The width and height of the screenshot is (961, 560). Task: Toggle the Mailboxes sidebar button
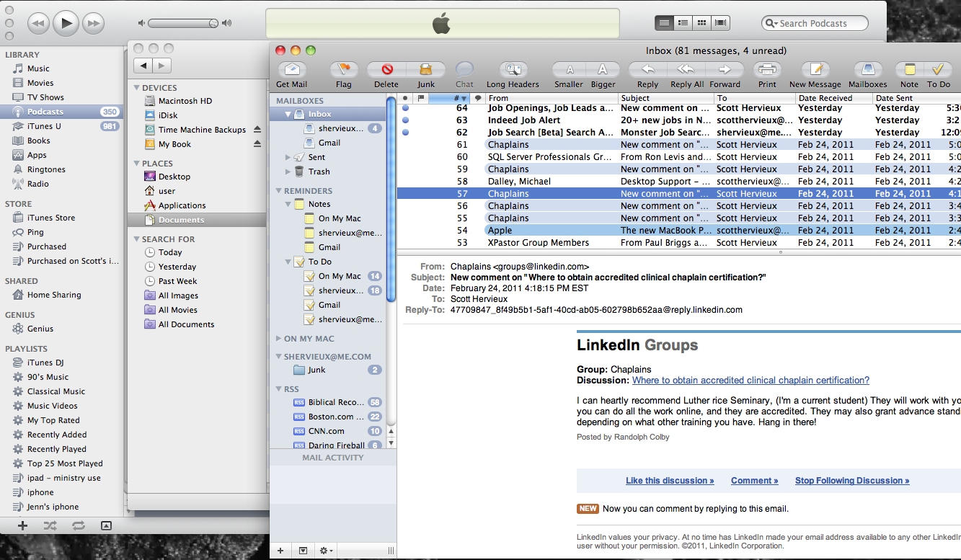tap(868, 70)
